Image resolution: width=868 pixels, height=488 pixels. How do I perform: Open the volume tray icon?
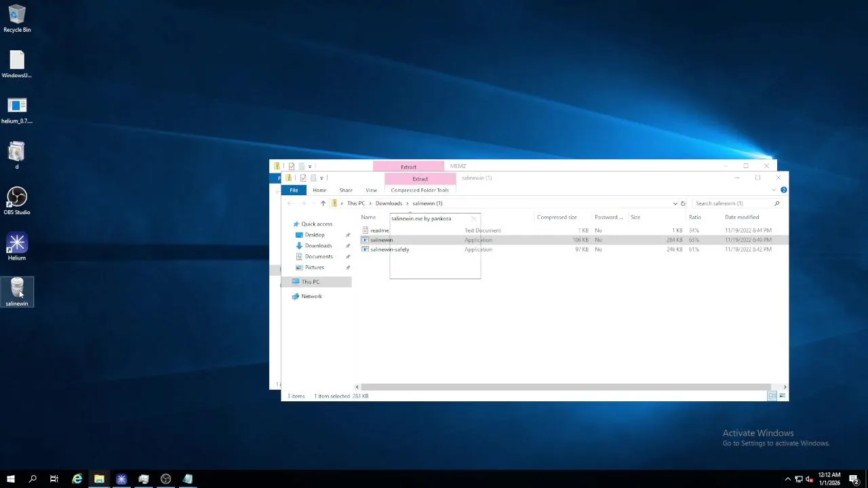(809, 479)
